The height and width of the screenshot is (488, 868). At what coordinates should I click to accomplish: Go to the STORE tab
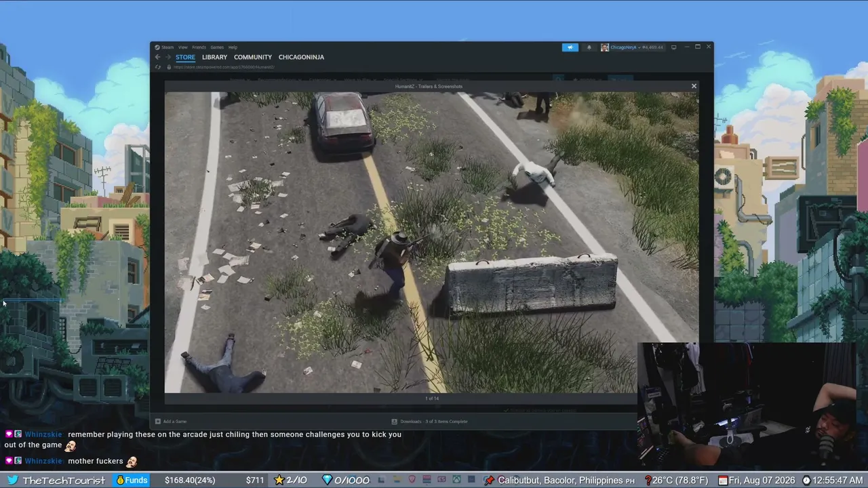click(x=185, y=57)
